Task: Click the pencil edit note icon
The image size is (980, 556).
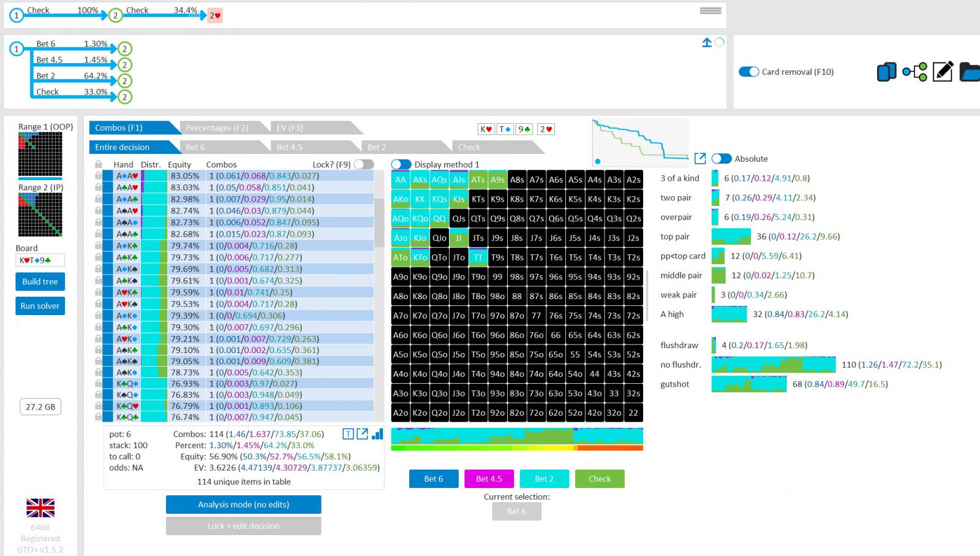Action: tap(943, 72)
